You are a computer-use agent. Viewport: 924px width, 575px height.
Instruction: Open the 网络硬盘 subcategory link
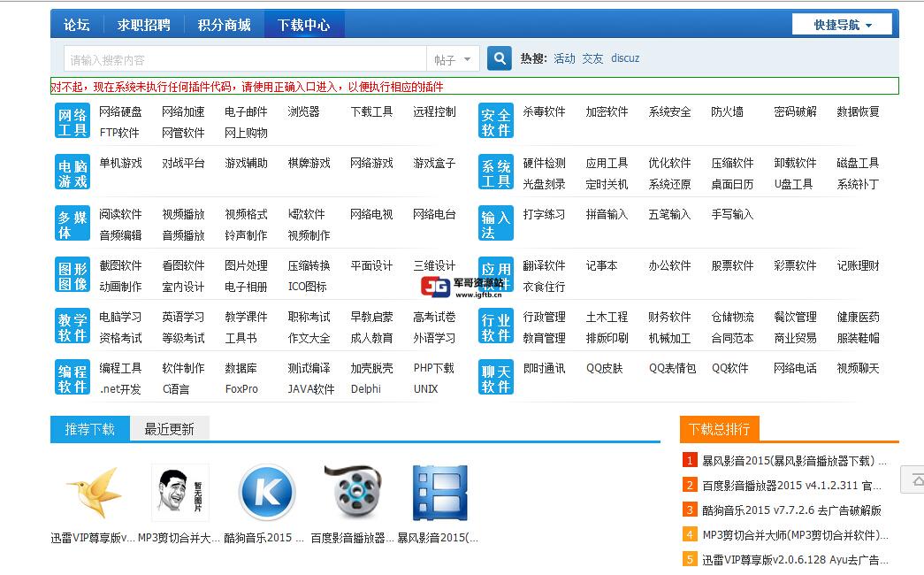[120, 111]
